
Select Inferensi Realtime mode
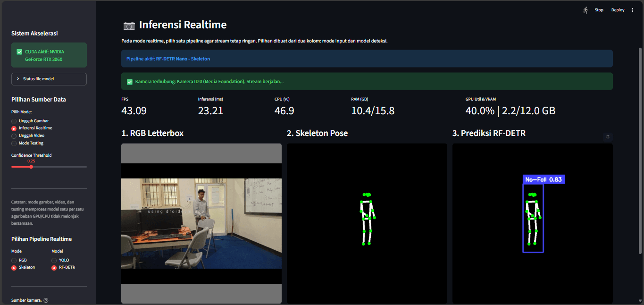[32, 128]
